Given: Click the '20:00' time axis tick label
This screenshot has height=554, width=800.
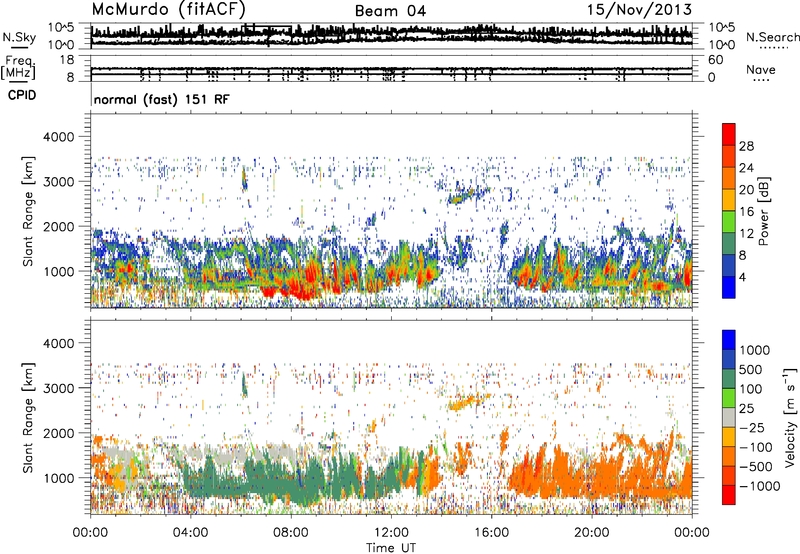Looking at the screenshot, I should tap(592, 533).
